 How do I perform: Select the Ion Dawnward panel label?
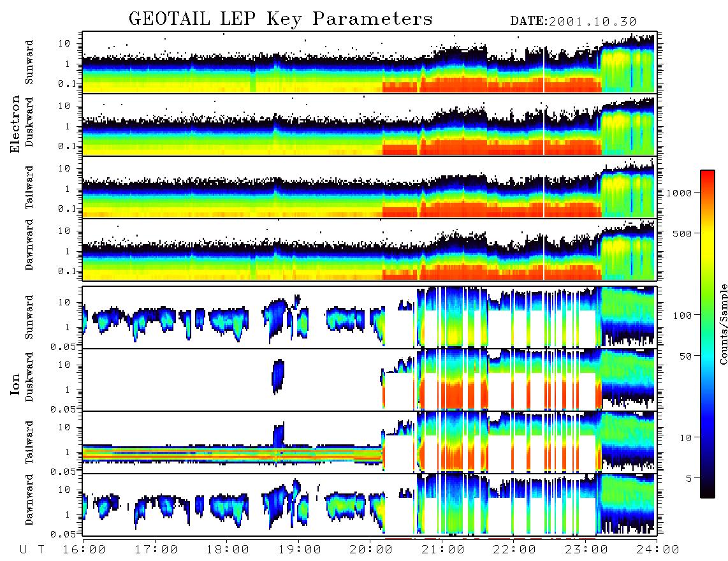(x=29, y=500)
